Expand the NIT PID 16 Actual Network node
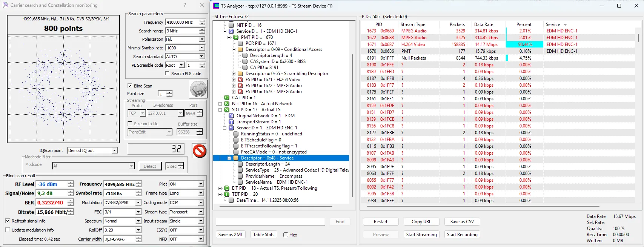 click(220, 104)
